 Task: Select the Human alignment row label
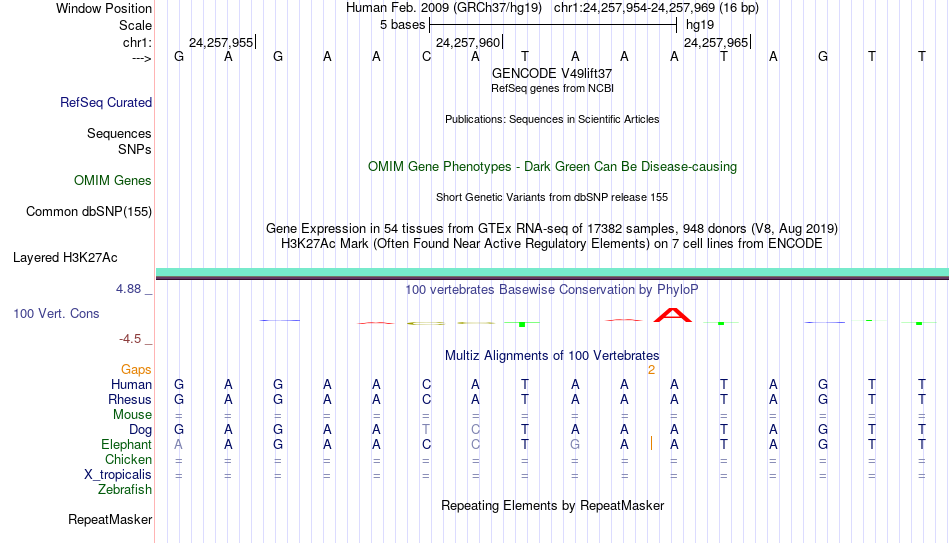131,384
